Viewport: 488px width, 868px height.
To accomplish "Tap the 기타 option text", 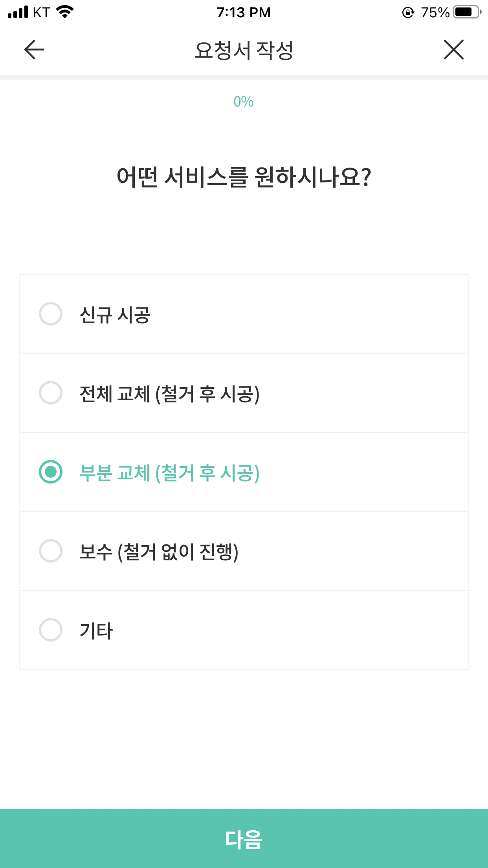I will 96,631.
